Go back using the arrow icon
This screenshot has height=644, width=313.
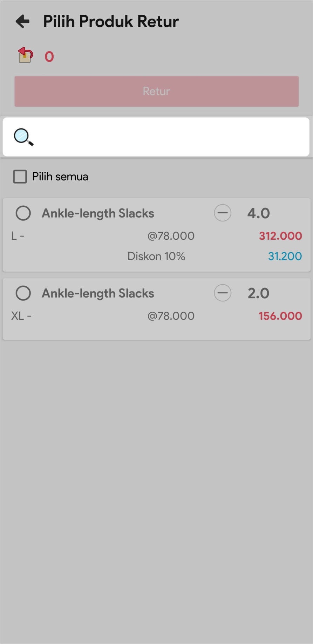click(23, 21)
